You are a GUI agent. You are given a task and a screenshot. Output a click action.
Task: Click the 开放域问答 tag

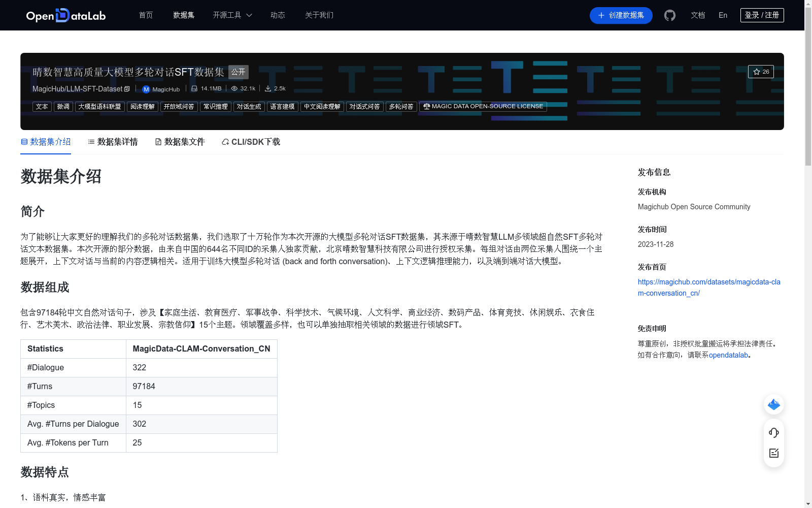pyautogui.click(x=179, y=107)
